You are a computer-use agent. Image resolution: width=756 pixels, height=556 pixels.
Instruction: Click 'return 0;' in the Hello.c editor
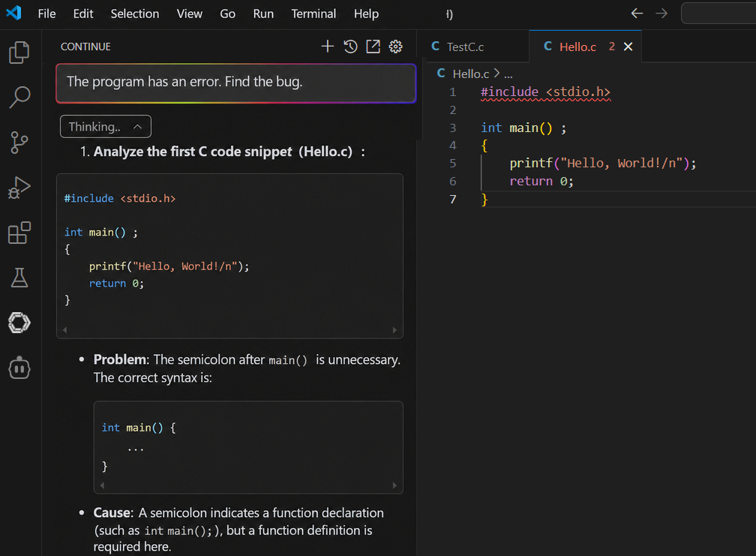tap(541, 182)
